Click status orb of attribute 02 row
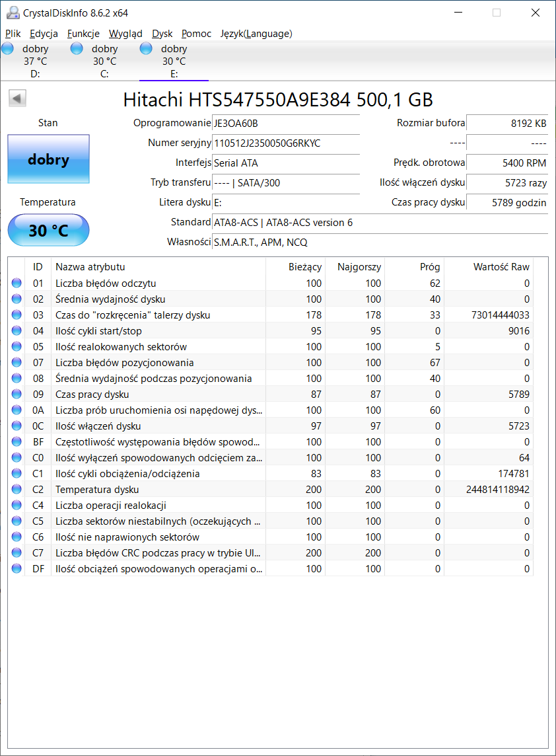The height and width of the screenshot is (756, 556). 17,299
